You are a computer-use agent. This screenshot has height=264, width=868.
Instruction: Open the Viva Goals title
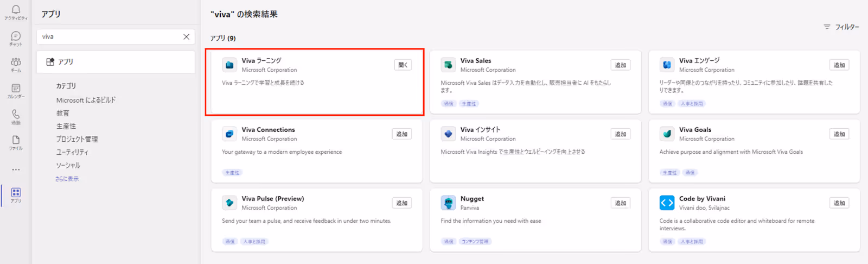[x=695, y=130]
